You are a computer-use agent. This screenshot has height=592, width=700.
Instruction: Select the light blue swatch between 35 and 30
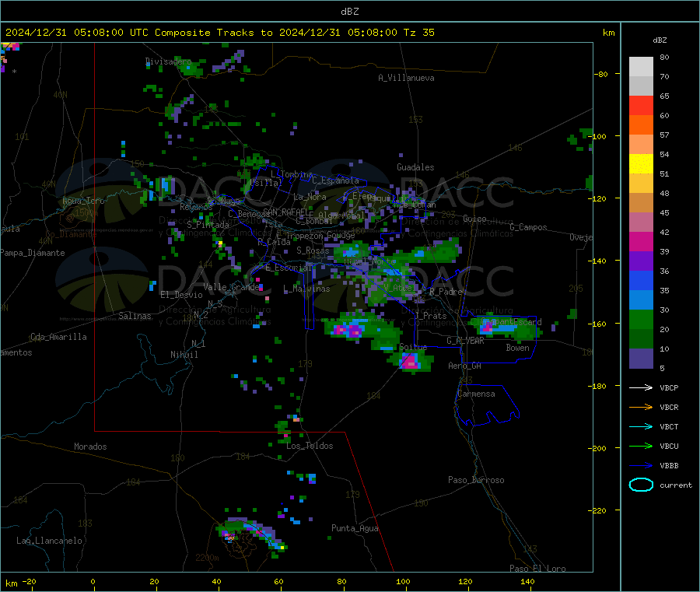[x=641, y=300]
